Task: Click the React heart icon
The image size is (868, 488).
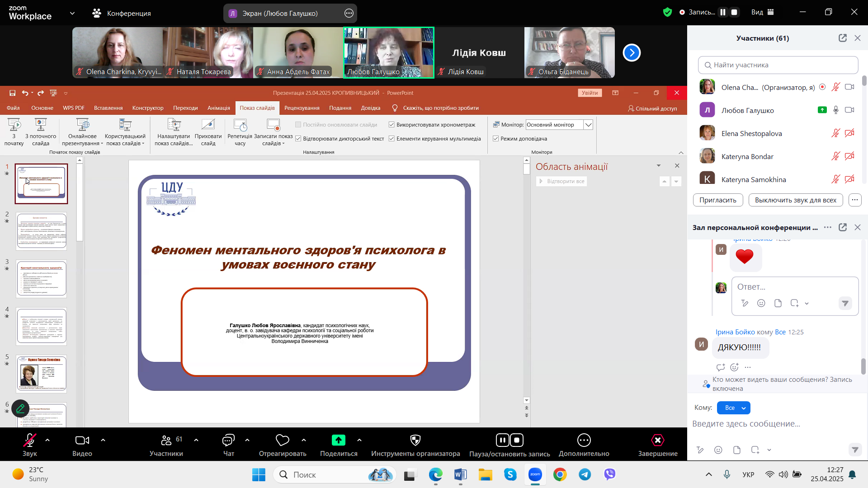Action: 282,440
